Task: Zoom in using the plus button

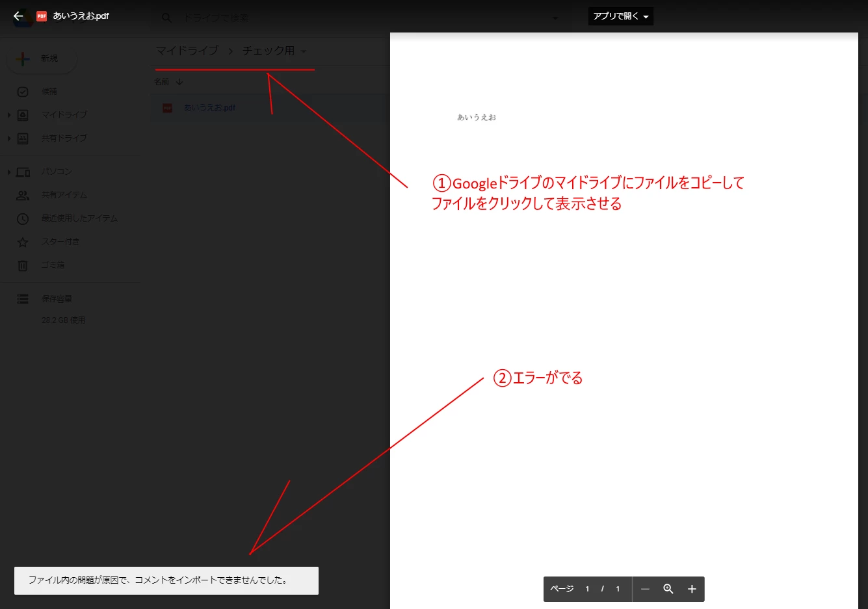Action: [692, 589]
